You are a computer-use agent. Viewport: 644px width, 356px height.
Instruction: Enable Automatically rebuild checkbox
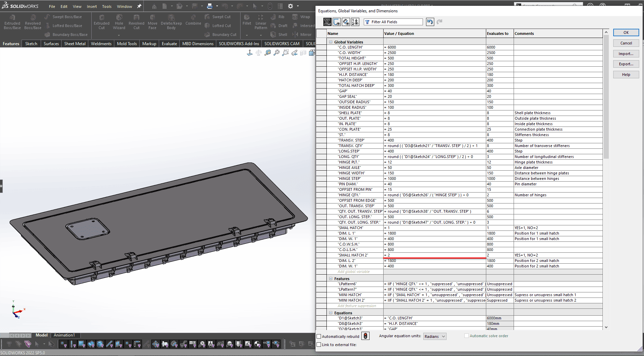[x=319, y=337]
